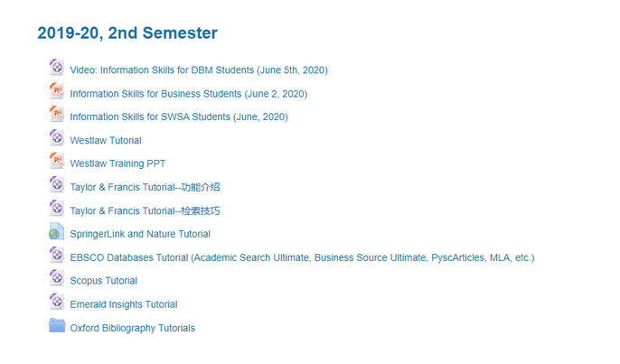Open the Westlaw Tutorial link

click(106, 141)
